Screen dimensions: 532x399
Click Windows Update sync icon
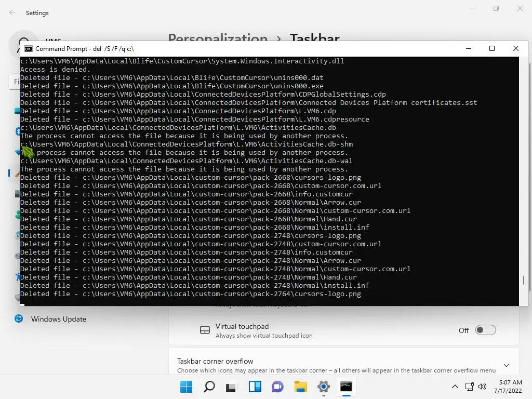tap(19, 318)
